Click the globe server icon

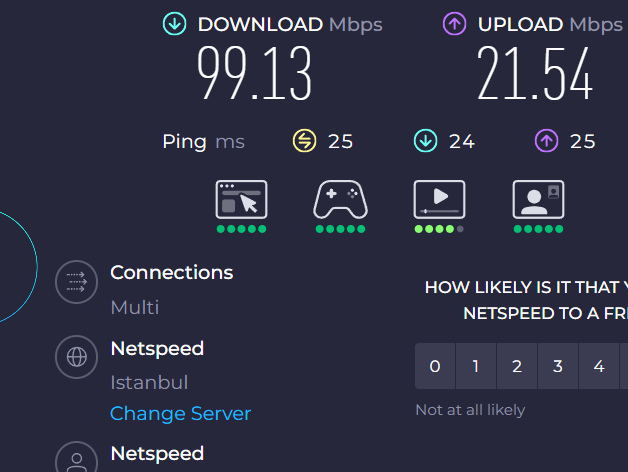(x=76, y=357)
